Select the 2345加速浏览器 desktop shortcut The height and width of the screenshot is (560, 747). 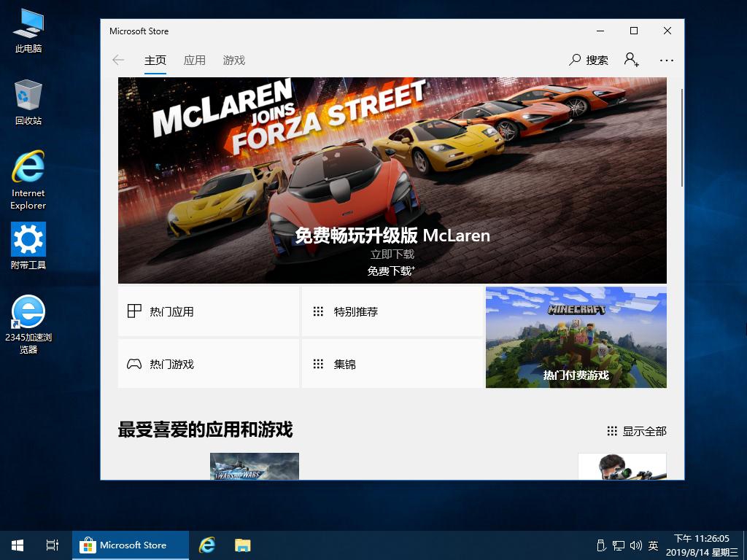(28, 324)
